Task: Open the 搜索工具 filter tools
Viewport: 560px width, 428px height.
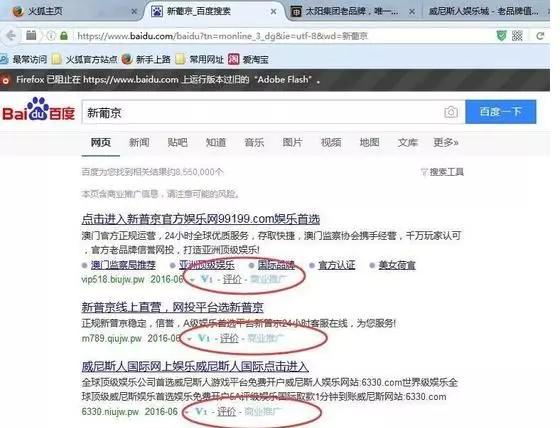Action: tap(442, 173)
